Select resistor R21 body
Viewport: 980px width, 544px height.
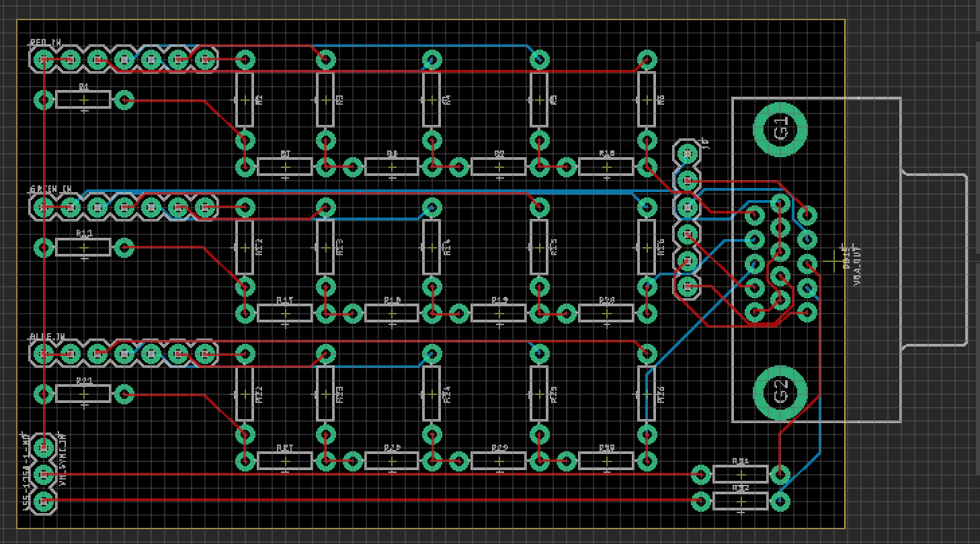[x=83, y=394]
